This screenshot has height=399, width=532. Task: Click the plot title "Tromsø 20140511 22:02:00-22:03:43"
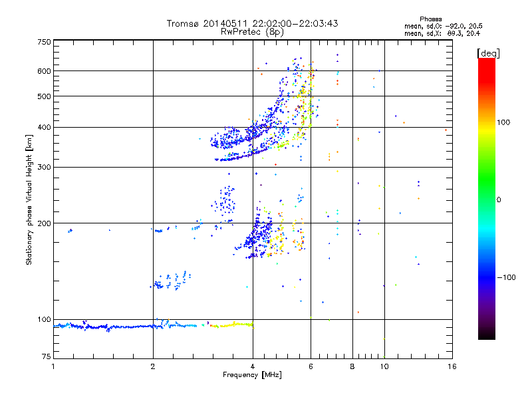[252, 23]
